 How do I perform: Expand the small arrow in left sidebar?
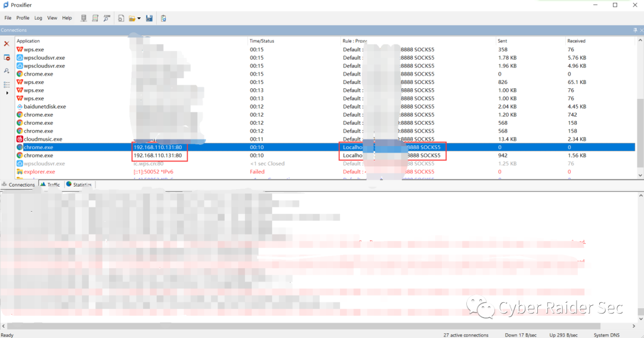click(x=7, y=93)
